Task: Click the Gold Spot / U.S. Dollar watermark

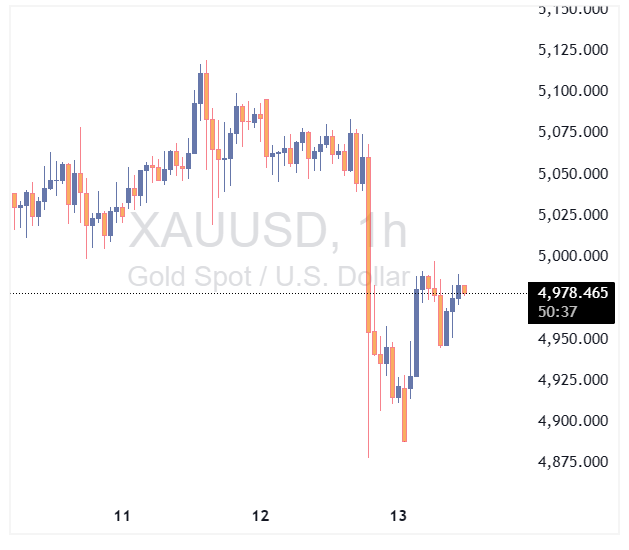Action: click(x=268, y=277)
